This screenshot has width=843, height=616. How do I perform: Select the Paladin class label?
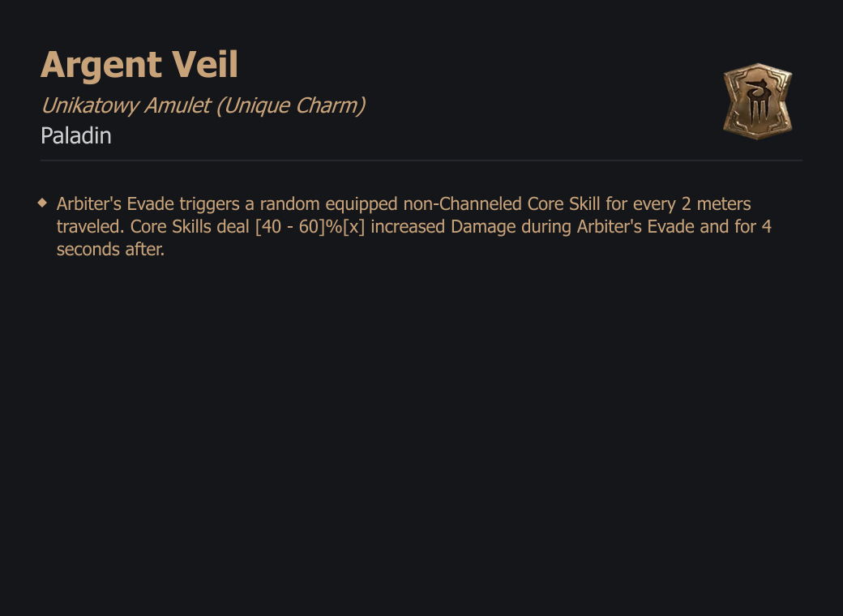76,135
